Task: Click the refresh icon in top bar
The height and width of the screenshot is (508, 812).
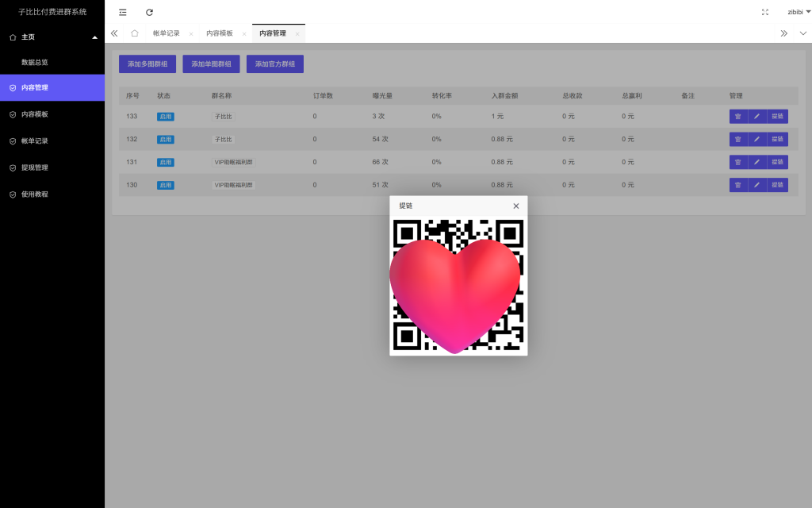Action: (149, 12)
